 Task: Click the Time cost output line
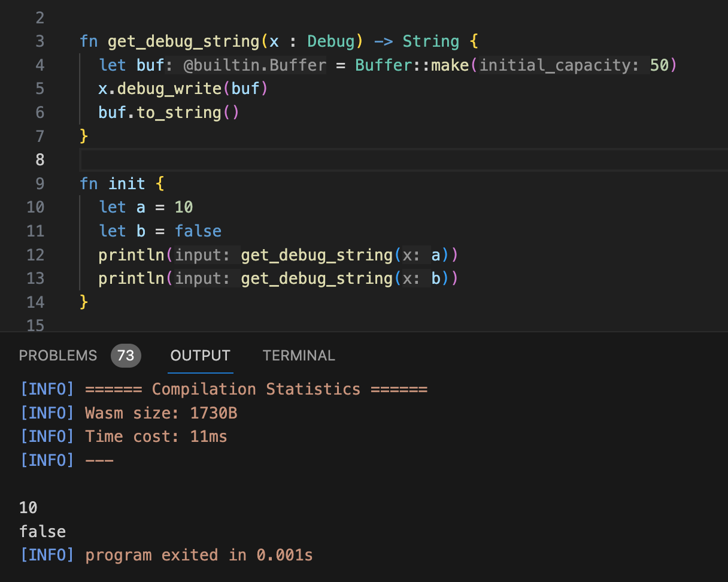coord(156,436)
